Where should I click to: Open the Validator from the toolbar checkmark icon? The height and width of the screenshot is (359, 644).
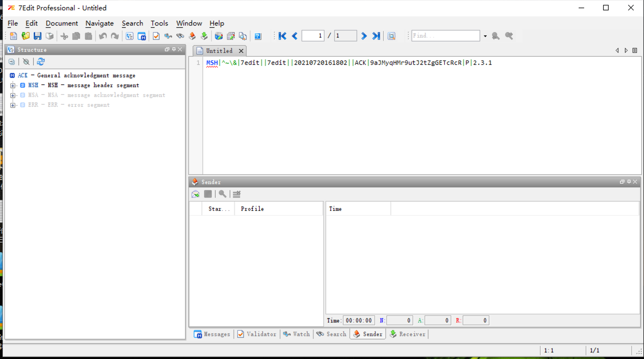[x=156, y=36]
